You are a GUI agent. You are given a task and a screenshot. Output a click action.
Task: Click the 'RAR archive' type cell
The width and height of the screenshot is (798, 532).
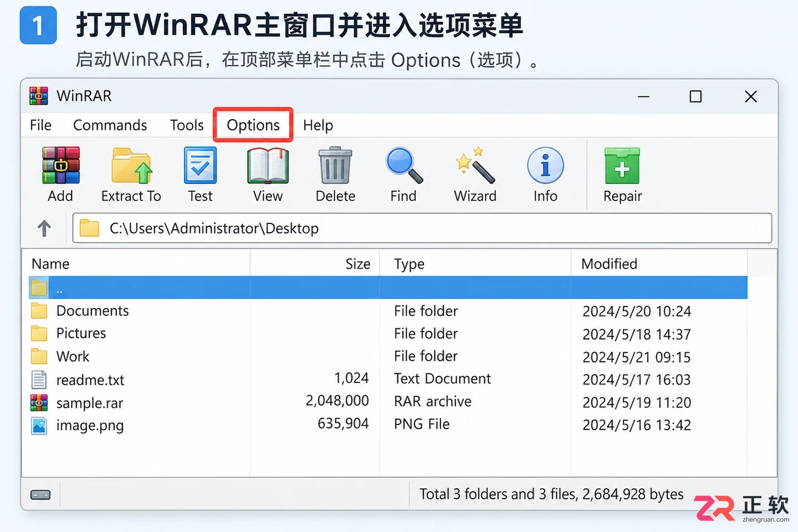click(x=433, y=401)
